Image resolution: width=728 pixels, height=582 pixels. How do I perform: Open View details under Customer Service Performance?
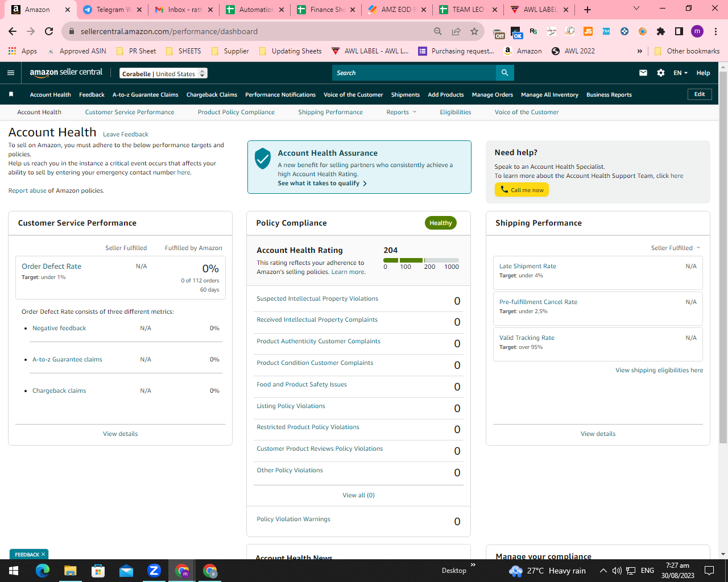coord(121,434)
